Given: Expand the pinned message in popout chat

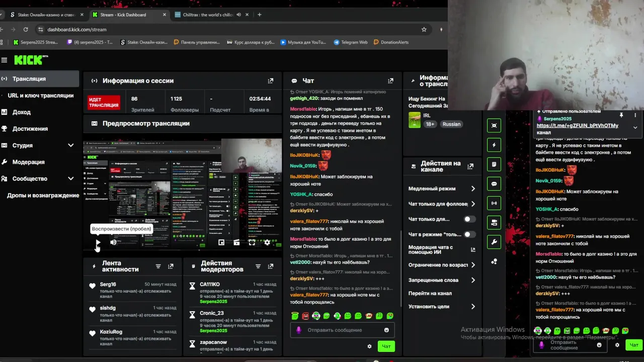Looking at the screenshot, I should [635, 127].
